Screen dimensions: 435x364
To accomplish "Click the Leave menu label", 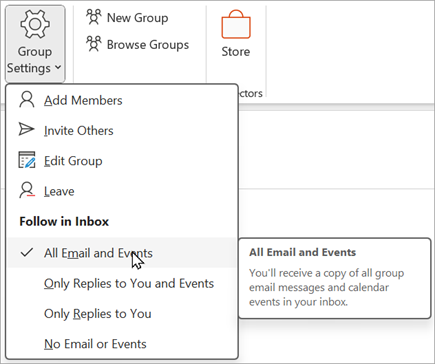I will pyautogui.click(x=59, y=191).
